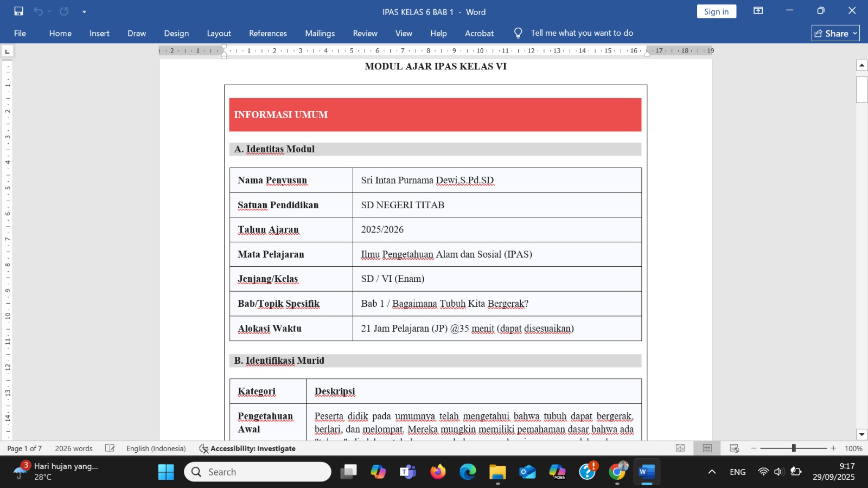This screenshot has width=868, height=488.
Task: Switch to Read Mode view
Action: 680,448
